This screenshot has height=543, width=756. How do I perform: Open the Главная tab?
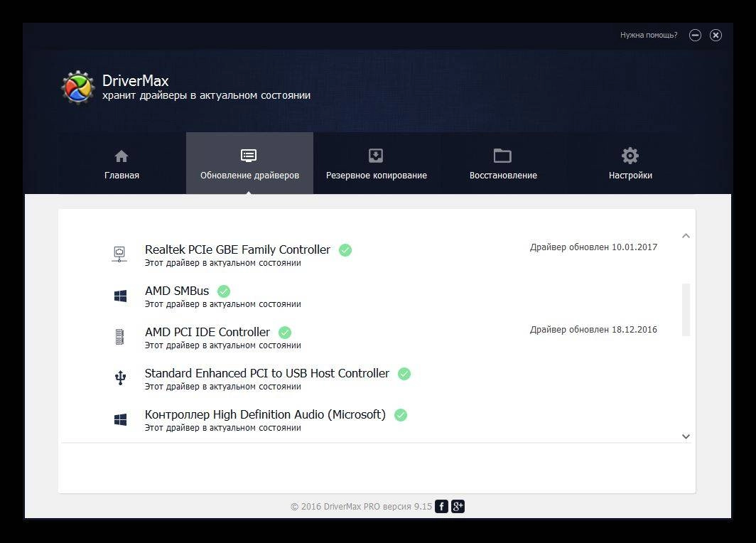[121, 163]
